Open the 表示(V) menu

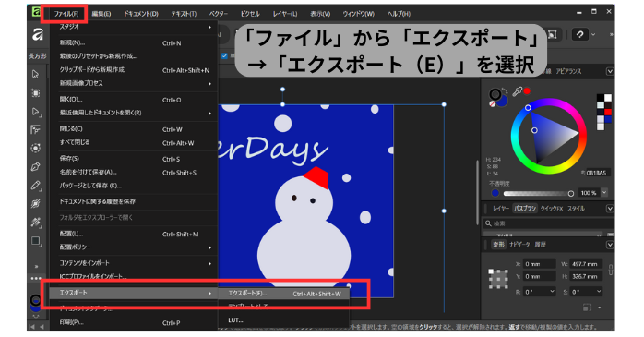[x=320, y=14]
